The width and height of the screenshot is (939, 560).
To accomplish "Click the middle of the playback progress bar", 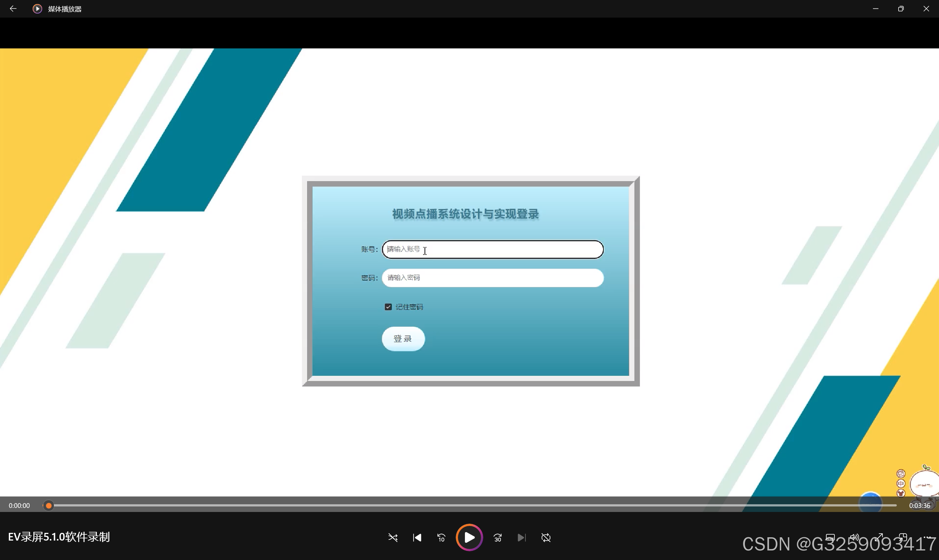I will coord(470,505).
